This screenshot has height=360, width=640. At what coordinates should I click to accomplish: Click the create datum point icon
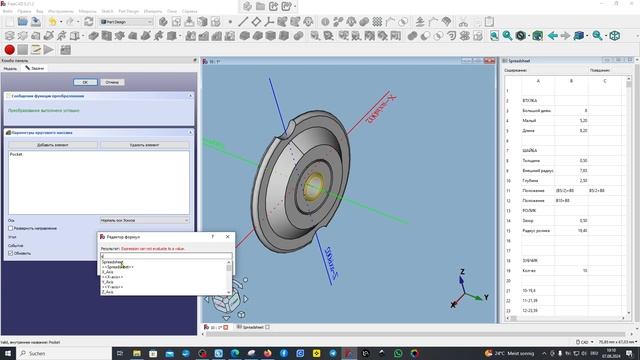point(230,22)
